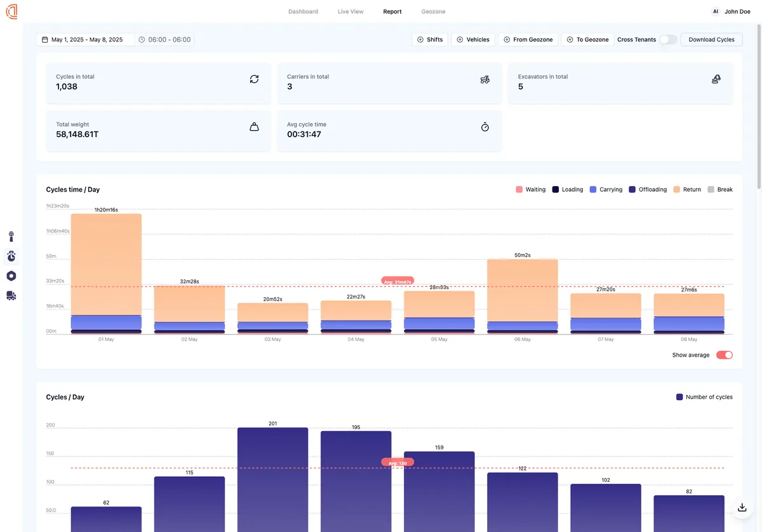Click the weight icon on Total weight card

254,126
